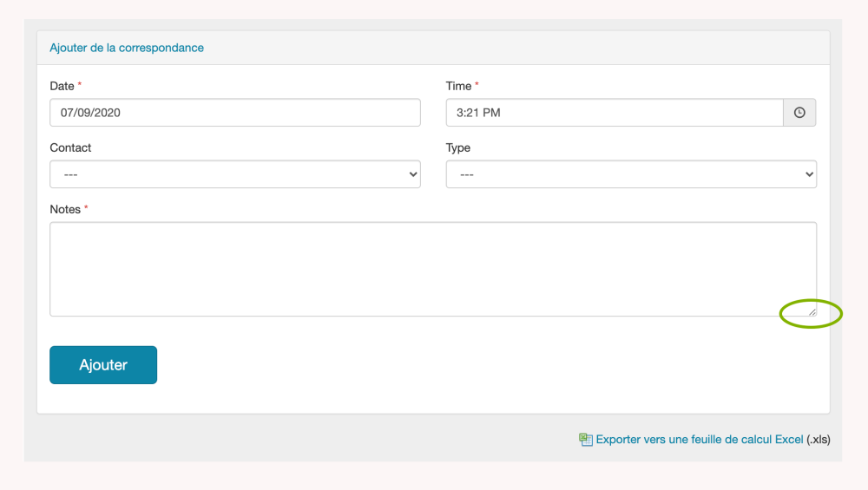The image size is (868, 490).
Task: Click the Time field label
Action: [x=458, y=86]
